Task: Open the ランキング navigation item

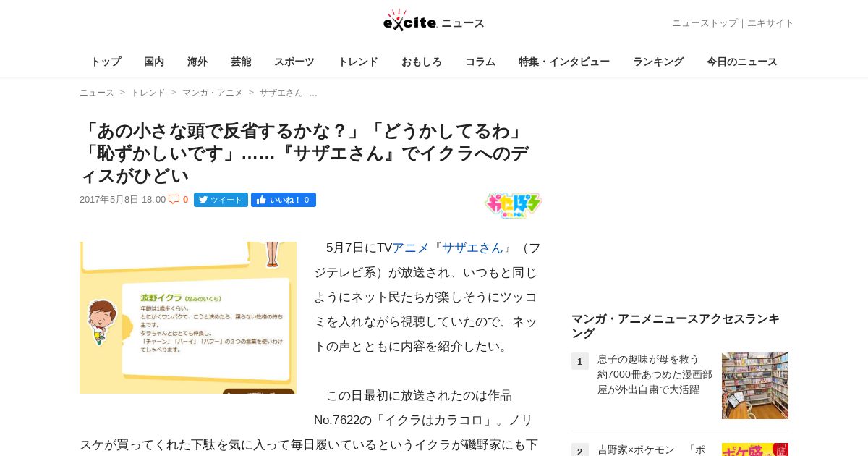Action: click(658, 62)
